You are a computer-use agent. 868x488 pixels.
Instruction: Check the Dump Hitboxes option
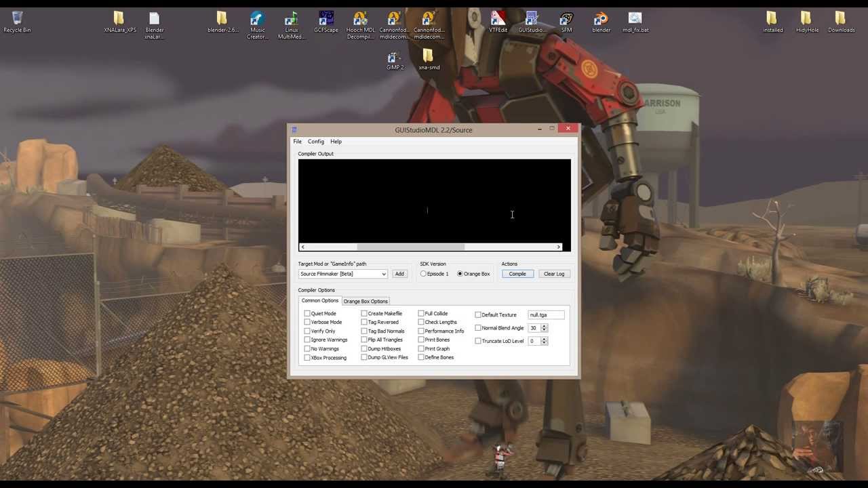(364, 349)
